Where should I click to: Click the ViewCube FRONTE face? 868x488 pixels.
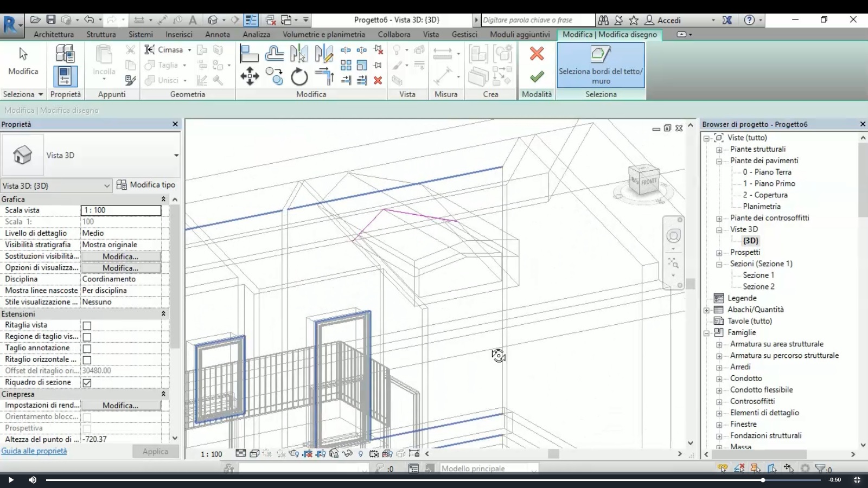[648, 182]
